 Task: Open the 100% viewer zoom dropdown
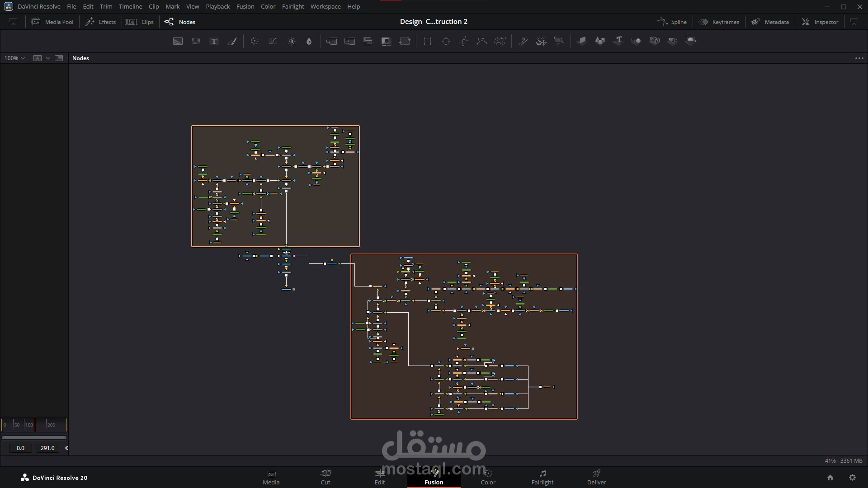14,58
